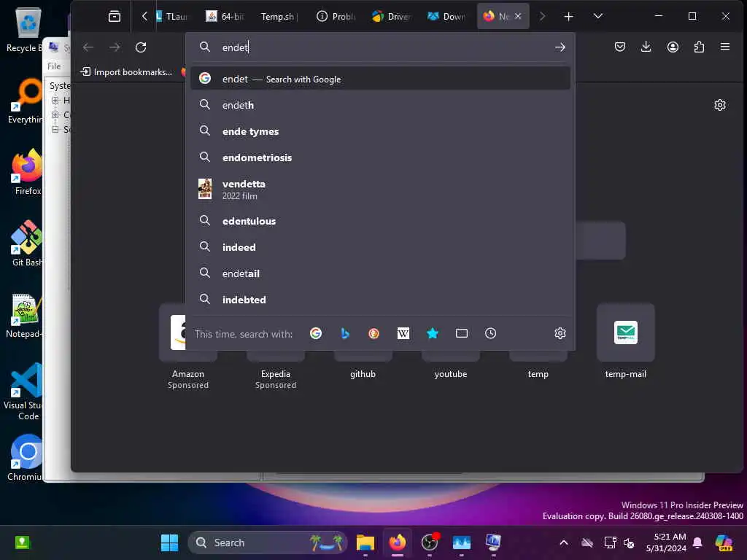This screenshot has height=560, width=747.
Task: Choose the 'endometriosis' search suggestion
Action: tap(380, 157)
